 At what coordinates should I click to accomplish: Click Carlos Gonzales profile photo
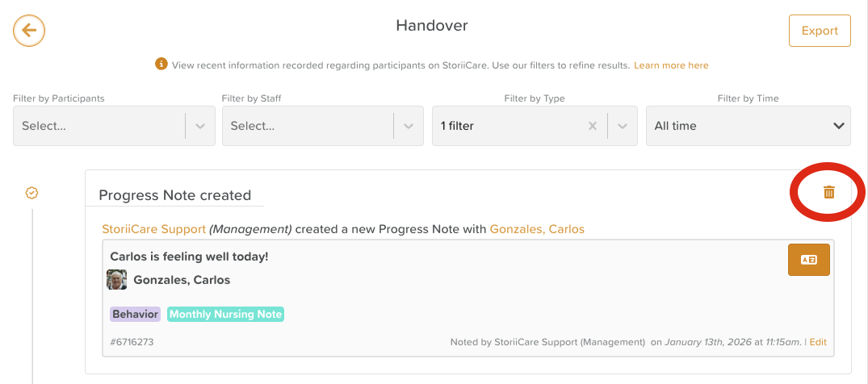coord(117,280)
